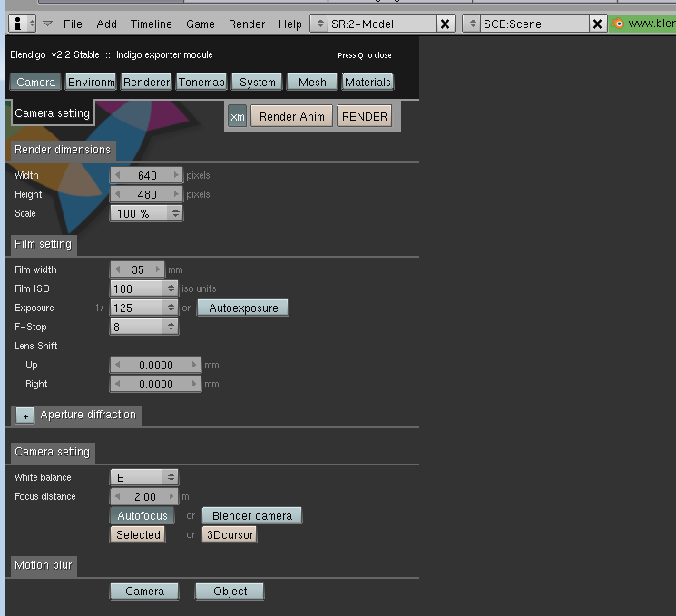This screenshot has height=616, width=676.
Task: Decrease Focus distance with left arrow
Action: 117,496
